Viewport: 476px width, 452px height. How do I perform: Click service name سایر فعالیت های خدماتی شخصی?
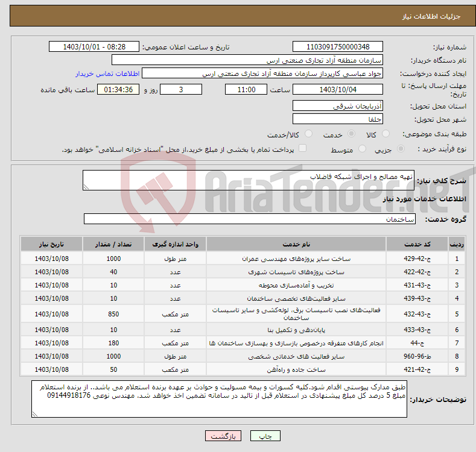click(296, 356)
